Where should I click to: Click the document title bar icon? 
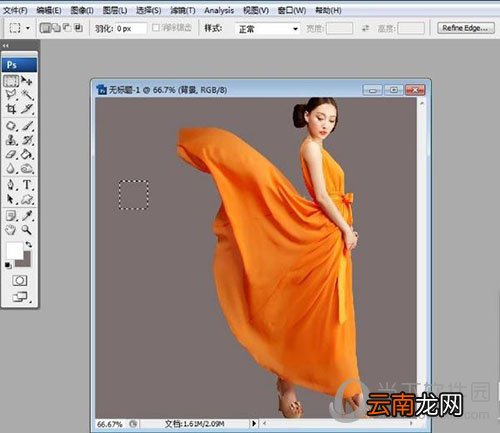[101, 90]
